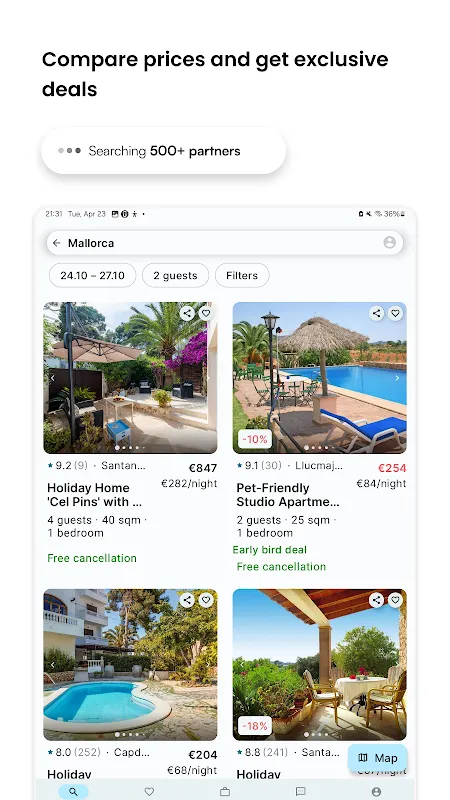Share the Holiday Home 'Cel Pins' listing

coord(187,313)
